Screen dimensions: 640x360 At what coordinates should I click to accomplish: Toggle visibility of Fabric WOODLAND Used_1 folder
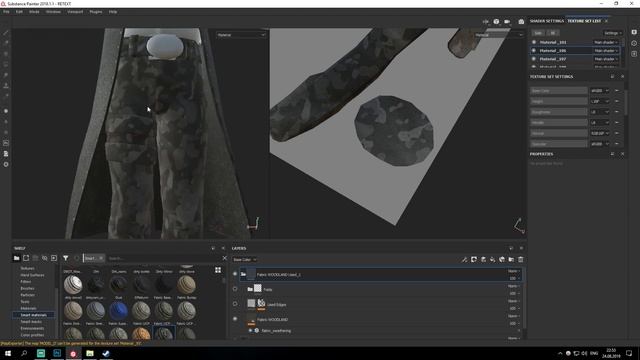coord(235,274)
